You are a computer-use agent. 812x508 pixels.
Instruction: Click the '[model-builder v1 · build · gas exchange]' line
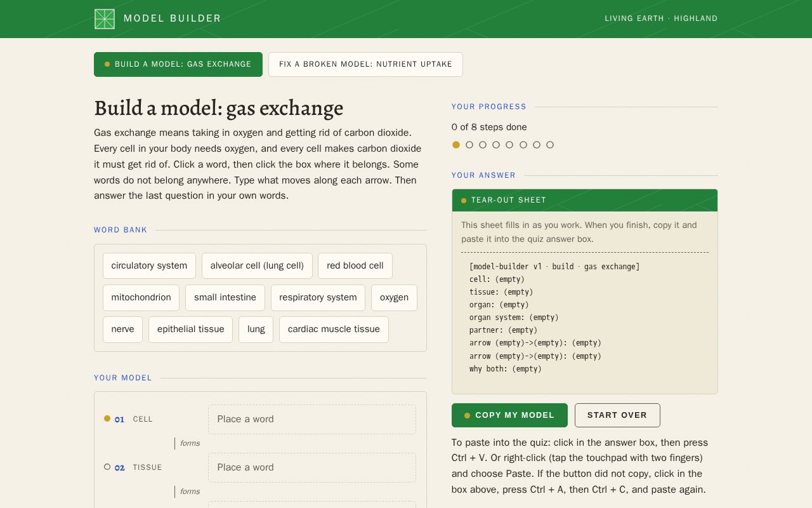554,267
